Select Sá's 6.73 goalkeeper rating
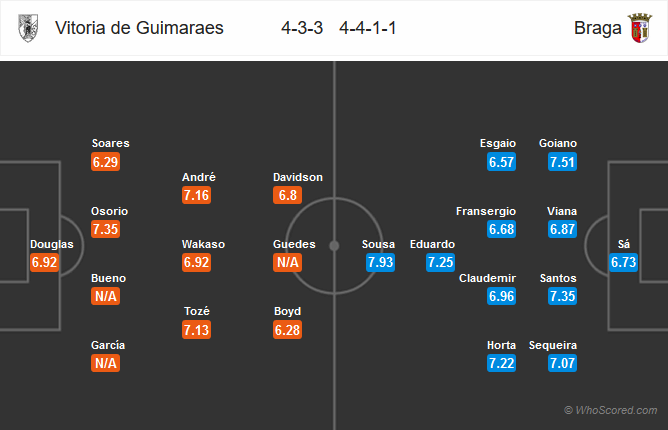Screen dimensions: 668x430 (x=624, y=262)
